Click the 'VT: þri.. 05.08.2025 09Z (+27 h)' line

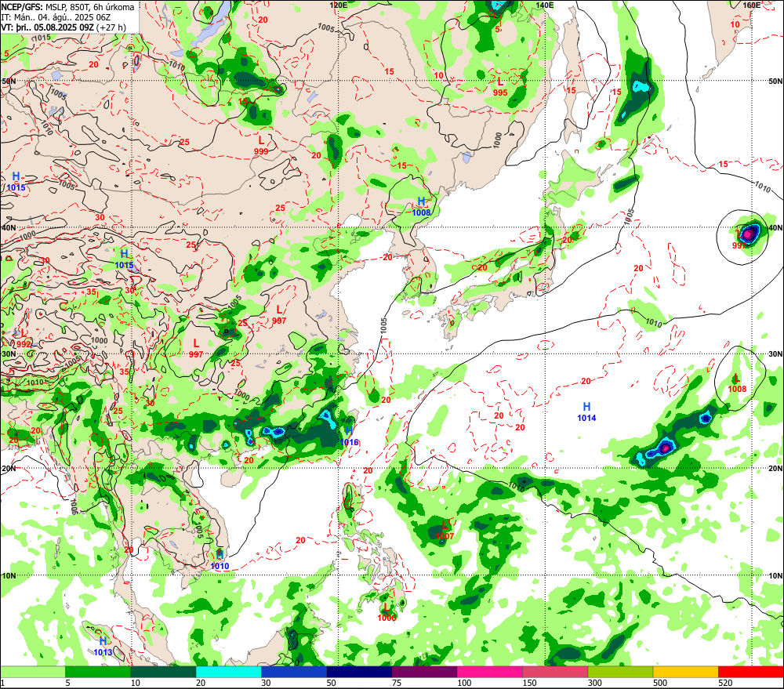pos(64,27)
